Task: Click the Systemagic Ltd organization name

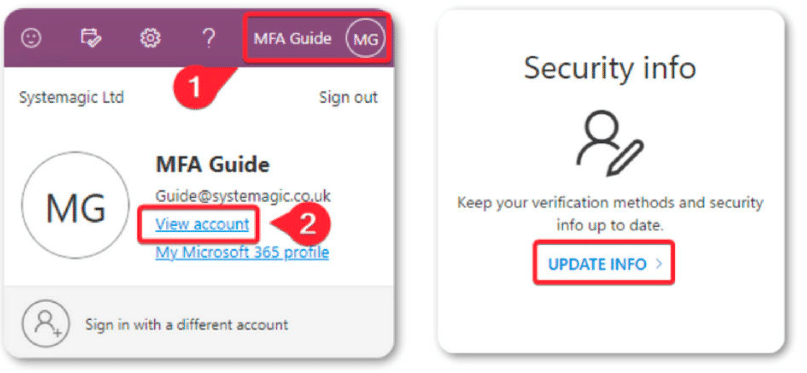Action: [72, 97]
